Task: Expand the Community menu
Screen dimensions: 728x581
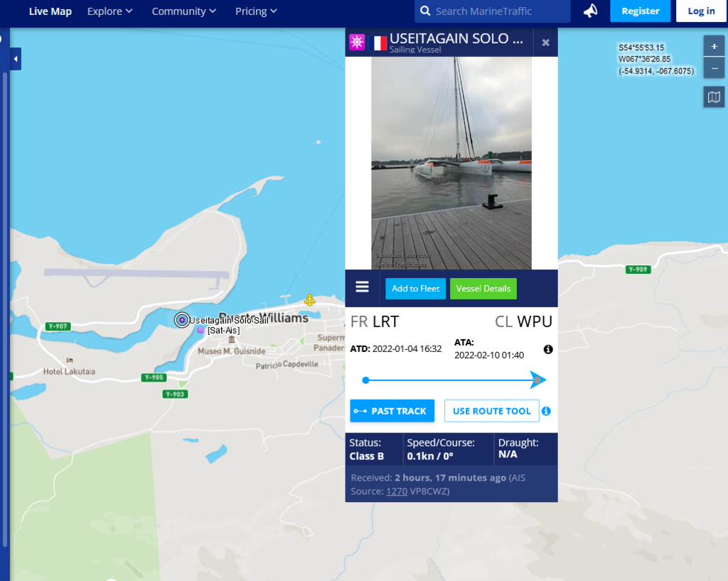Action: 184,11
